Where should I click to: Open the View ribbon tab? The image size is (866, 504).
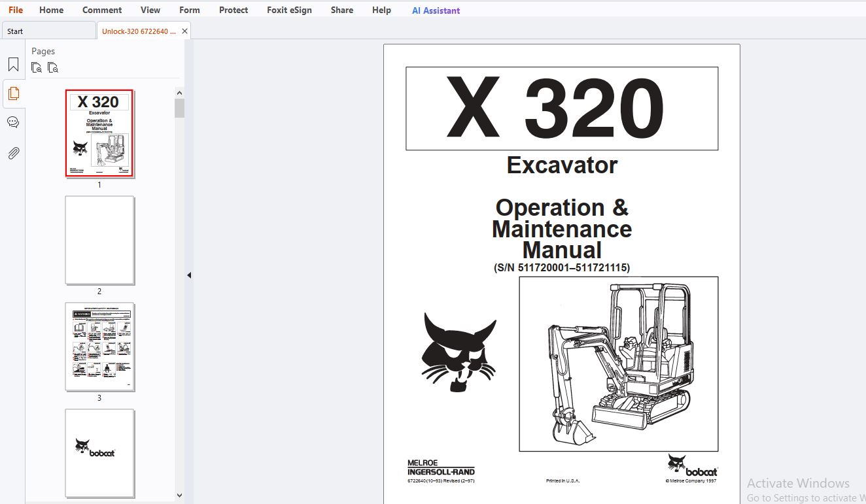[x=150, y=10]
